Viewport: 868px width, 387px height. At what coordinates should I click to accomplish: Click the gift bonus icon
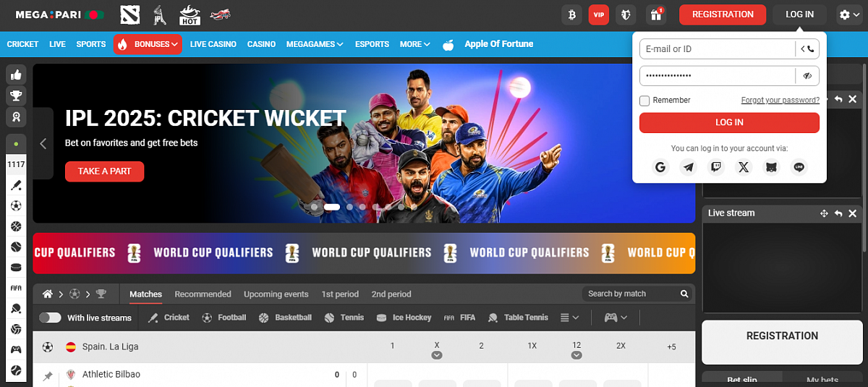(655, 14)
